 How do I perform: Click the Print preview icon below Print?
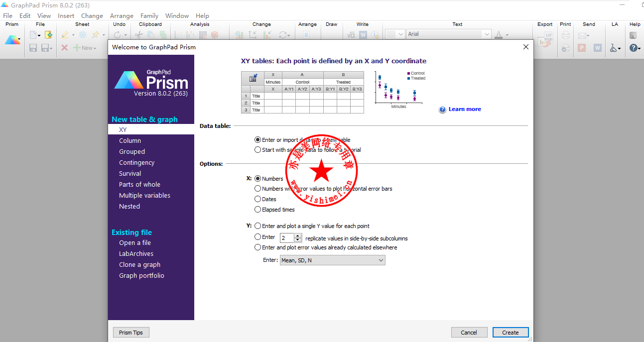pos(566,48)
